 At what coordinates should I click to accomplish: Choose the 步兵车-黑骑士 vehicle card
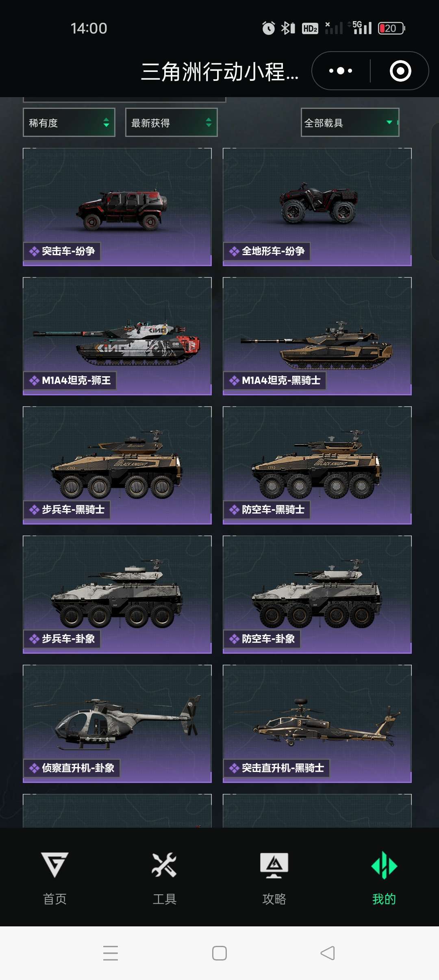(x=117, y=465)
